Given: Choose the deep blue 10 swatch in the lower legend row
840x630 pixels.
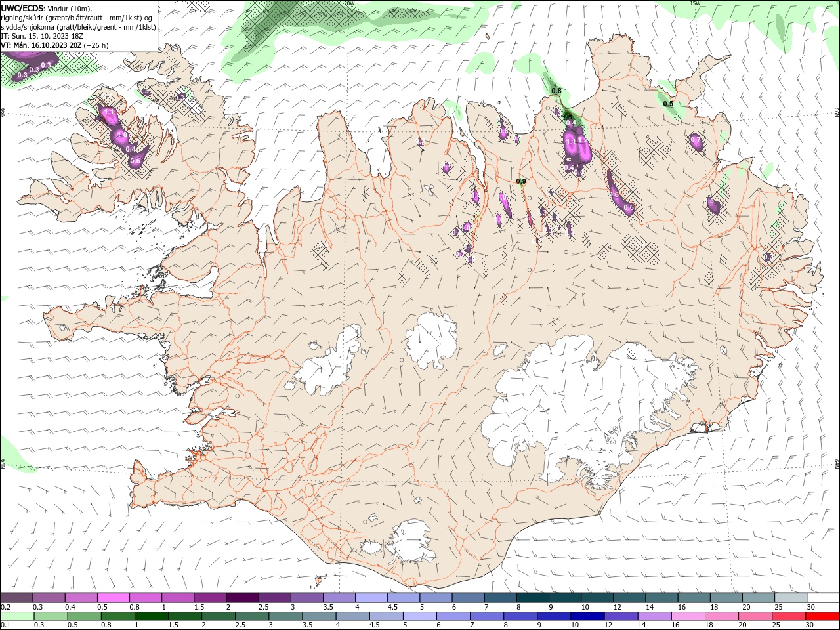Looking at the screenshot, I should [586, 616].
